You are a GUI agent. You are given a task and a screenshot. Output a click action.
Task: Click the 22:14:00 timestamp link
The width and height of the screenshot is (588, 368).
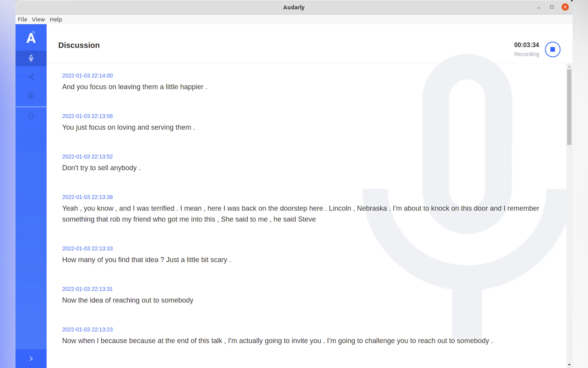[x=87, y=76]
